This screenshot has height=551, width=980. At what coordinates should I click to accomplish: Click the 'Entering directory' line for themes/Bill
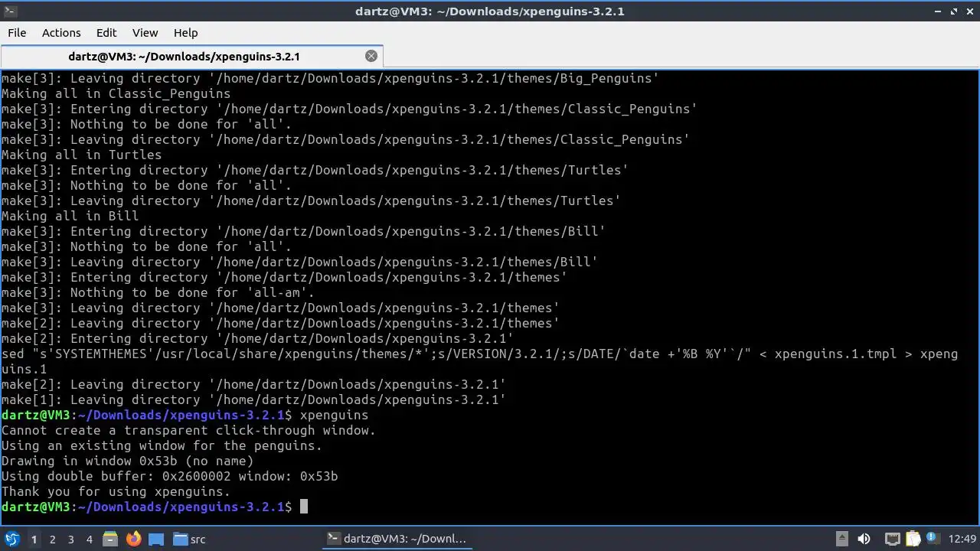(303, 231)
